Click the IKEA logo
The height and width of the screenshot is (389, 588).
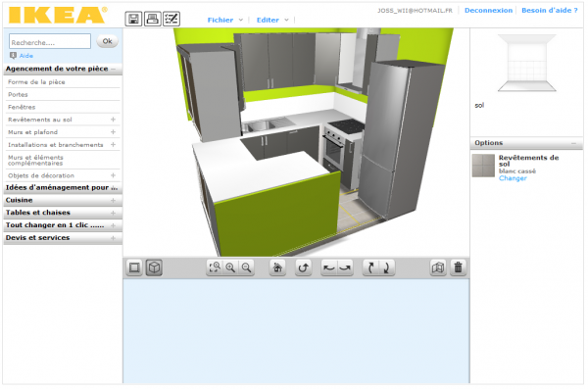(x=57, y=15)
